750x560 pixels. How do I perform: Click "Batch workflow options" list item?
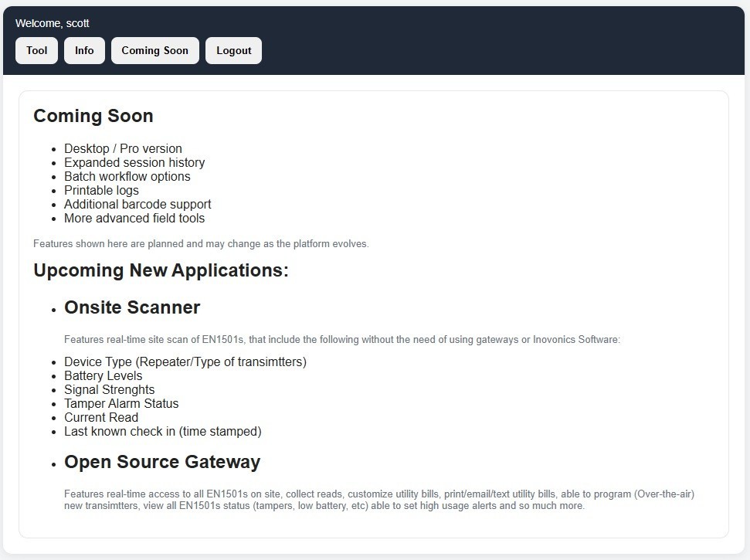(x=127, y=176)
